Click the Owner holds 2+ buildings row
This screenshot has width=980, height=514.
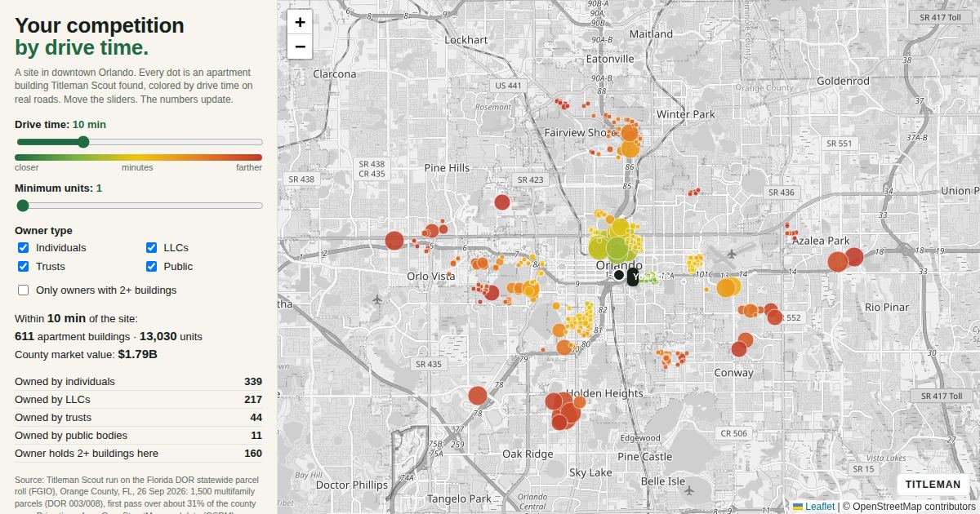click(x=138, y=454)
